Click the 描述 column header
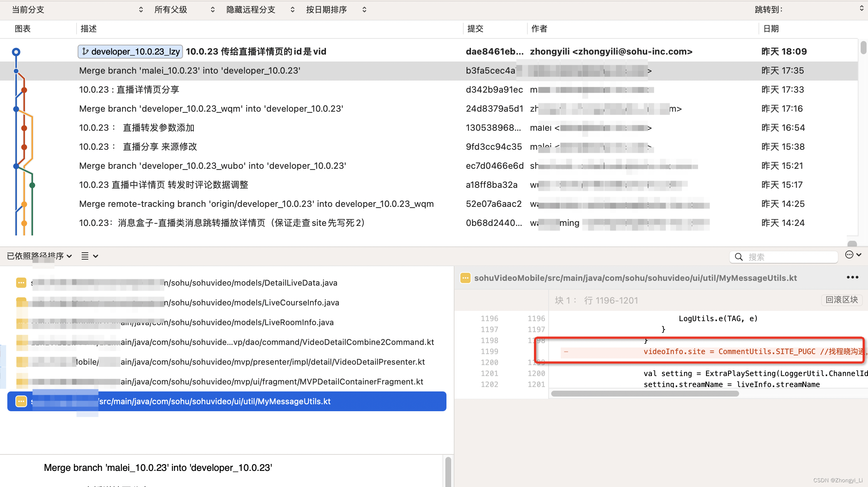This screenshot has width=868, height=487. pyautogui.click(x=89, y=29)
